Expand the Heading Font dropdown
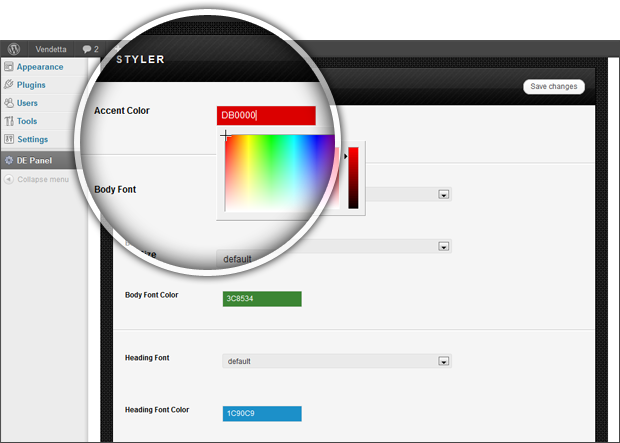 click(442, 361)
